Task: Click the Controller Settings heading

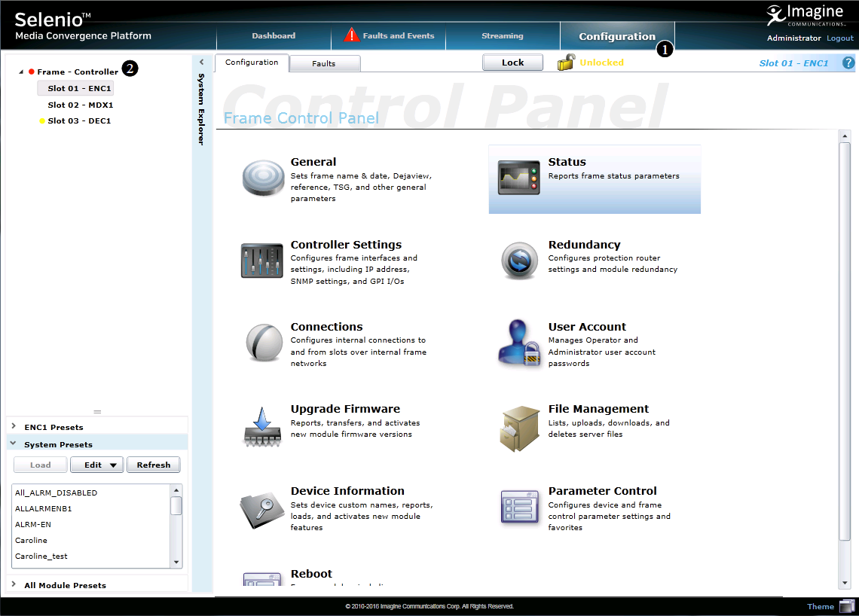Action: 346,245
